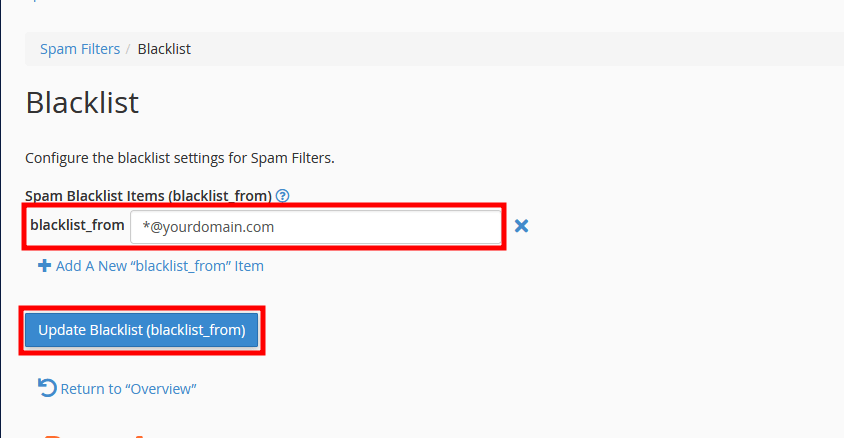
Task: Follow the Return to "Overview" link text
Action: tap(128, 388)
